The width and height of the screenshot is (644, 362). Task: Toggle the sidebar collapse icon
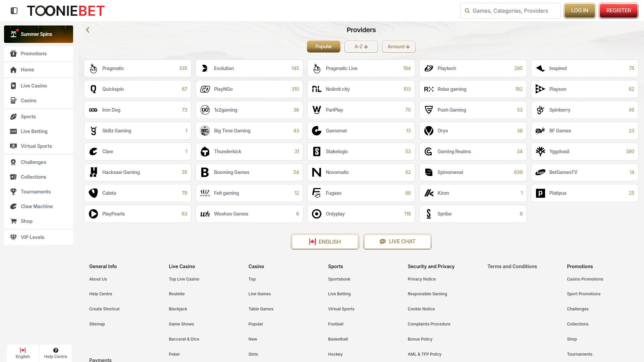coord(14,11)
